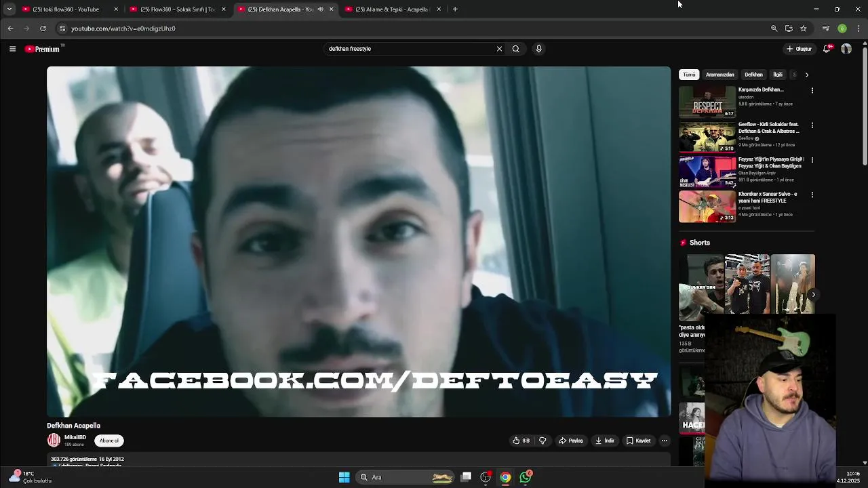Open options for Feyyaz Yiğit video
The height and width of the screenshot is (488, 868).
coord(812,160)
